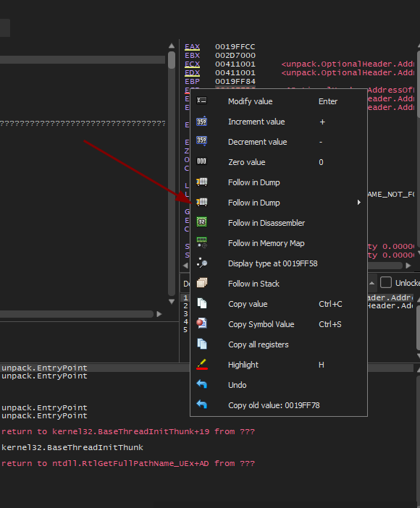Click the left pane scroll-down arrow
Image resolution: width=420 pixels, height=508 pixels.
(172, 302)
